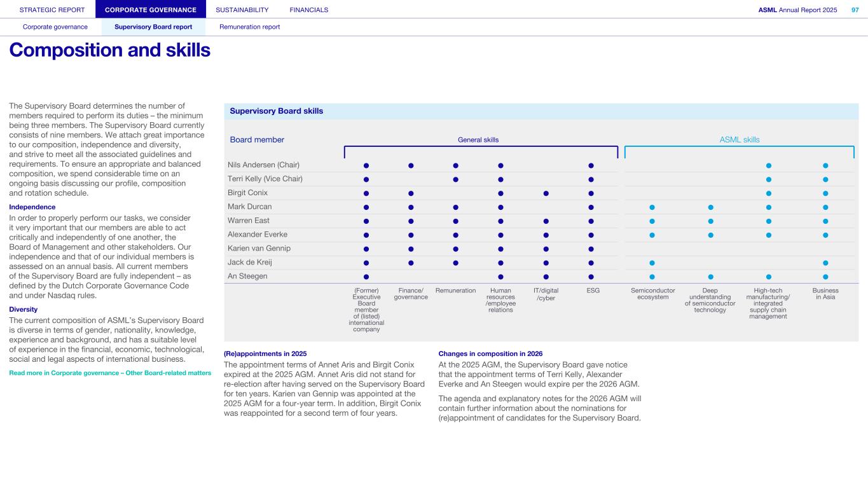Click Birgit Conix's IT/digital/cyber dot
This screenshot has height=489, width=868.
click(546, 193)
